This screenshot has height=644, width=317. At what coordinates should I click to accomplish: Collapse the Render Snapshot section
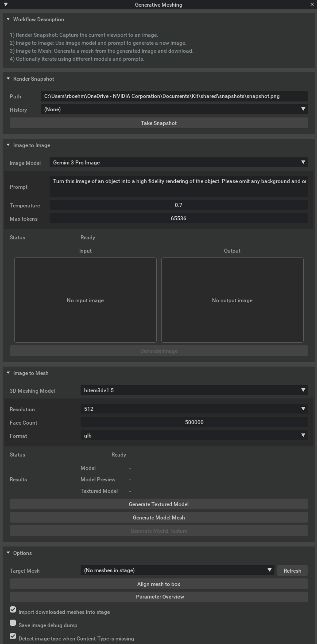coord(8,79)
